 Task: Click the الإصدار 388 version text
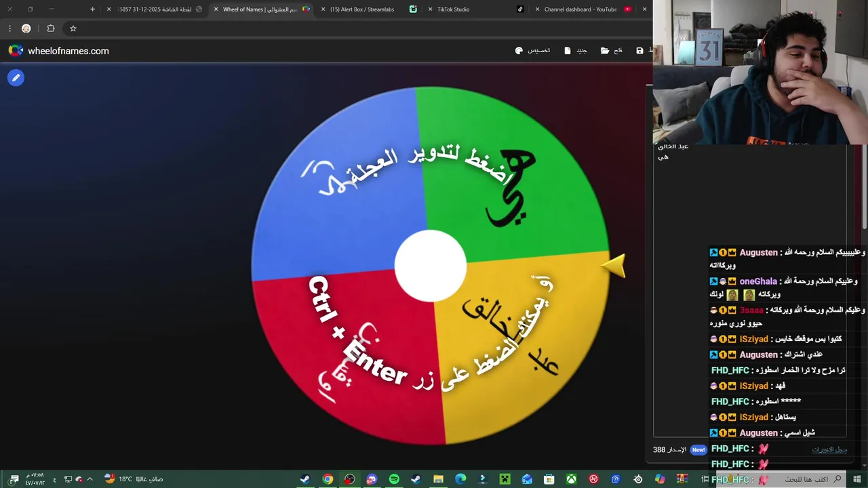[x=670, y=449]
